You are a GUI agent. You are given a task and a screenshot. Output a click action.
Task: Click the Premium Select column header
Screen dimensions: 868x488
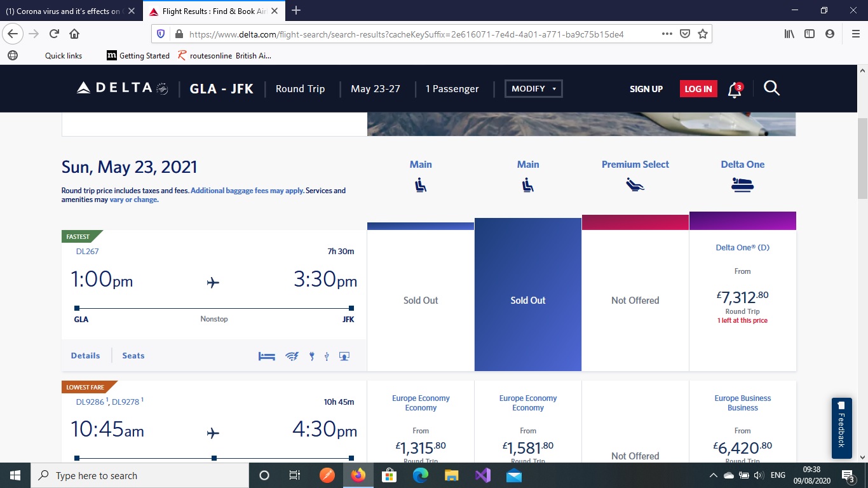(635, 165)
